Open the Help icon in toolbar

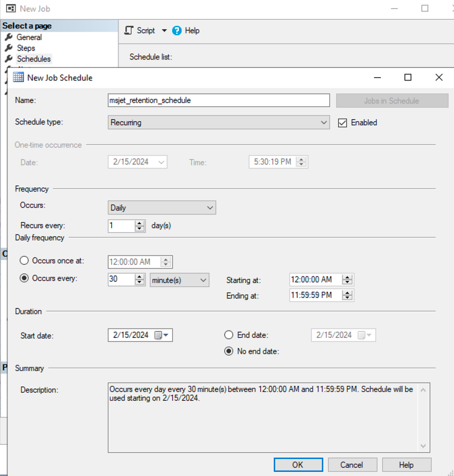[177, 30]
